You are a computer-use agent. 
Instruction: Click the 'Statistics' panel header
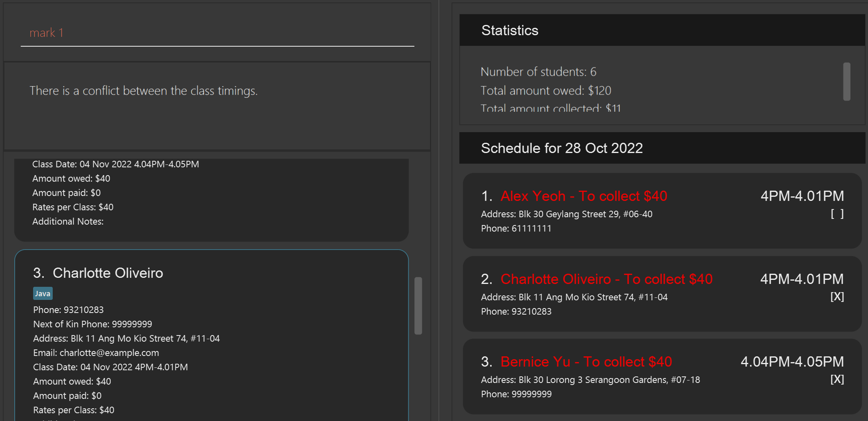pos(662,30)
